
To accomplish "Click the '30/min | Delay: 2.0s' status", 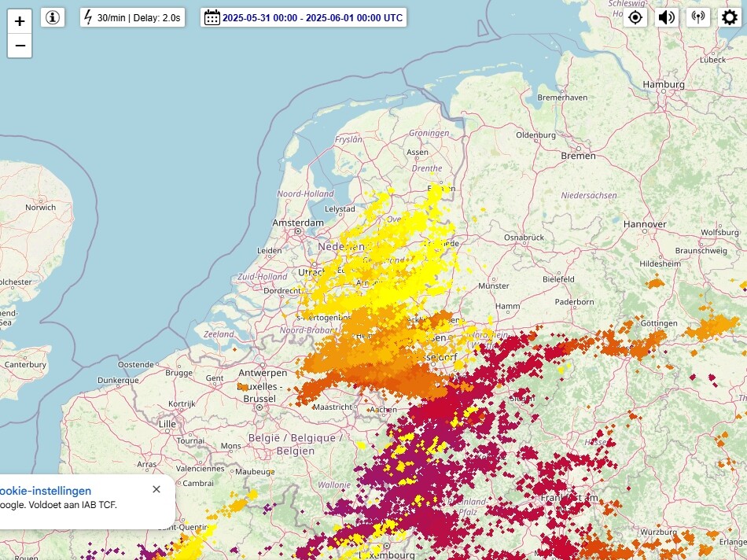I will pos(138,18).
